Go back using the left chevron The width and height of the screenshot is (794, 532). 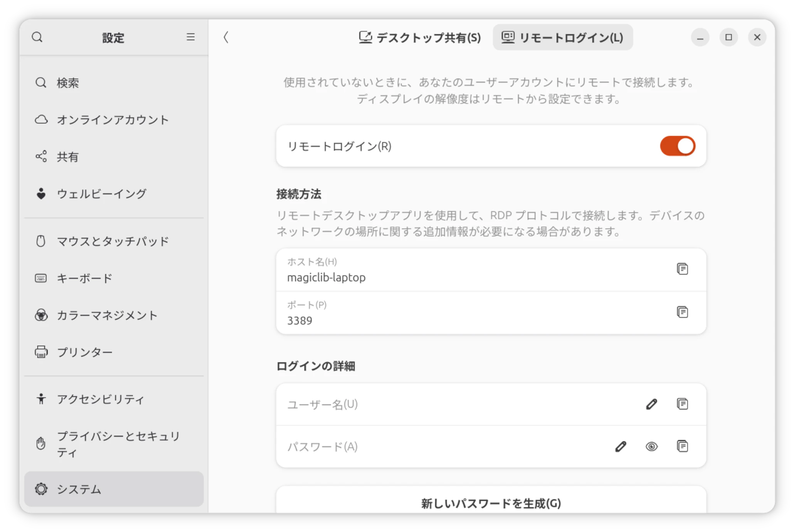pyautogui.click(x=226, y=37)
